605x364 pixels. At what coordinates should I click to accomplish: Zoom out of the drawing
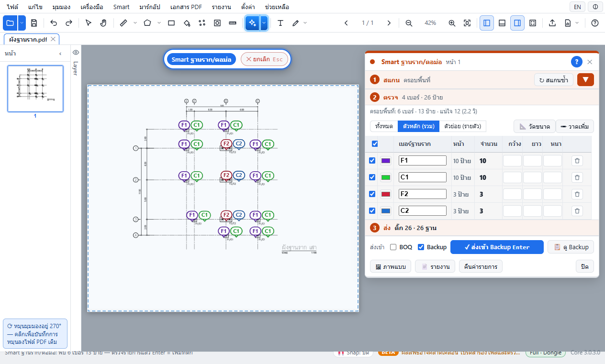click(x=409, y=23)
